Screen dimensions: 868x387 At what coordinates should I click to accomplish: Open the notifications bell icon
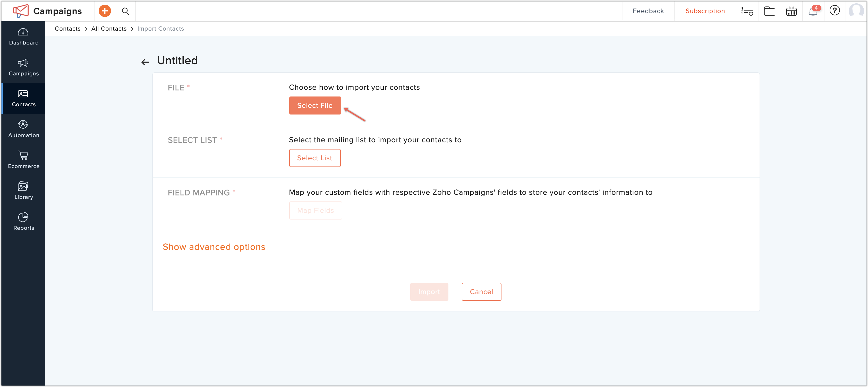(x=813, y=12)
